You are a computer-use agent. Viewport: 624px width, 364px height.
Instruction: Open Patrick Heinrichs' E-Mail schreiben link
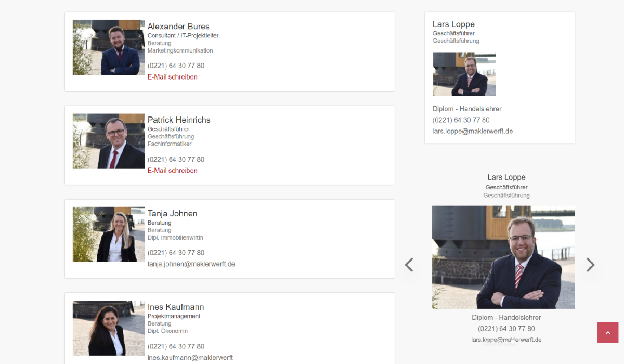tap(173, 171)
